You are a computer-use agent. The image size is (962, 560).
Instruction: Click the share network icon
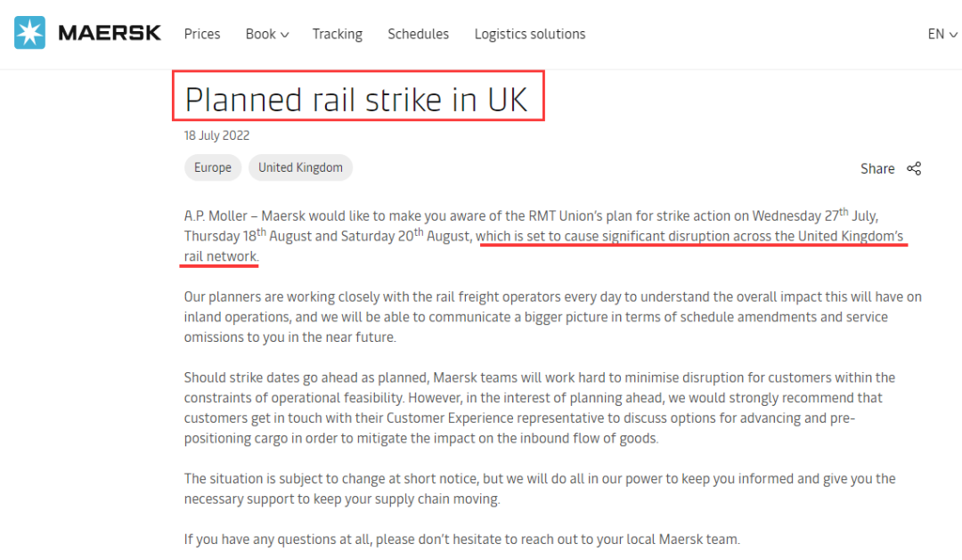point(914,168)
